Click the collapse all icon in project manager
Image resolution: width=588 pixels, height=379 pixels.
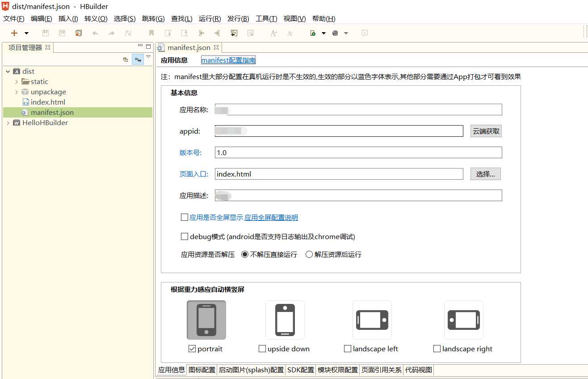click(126, 59)
